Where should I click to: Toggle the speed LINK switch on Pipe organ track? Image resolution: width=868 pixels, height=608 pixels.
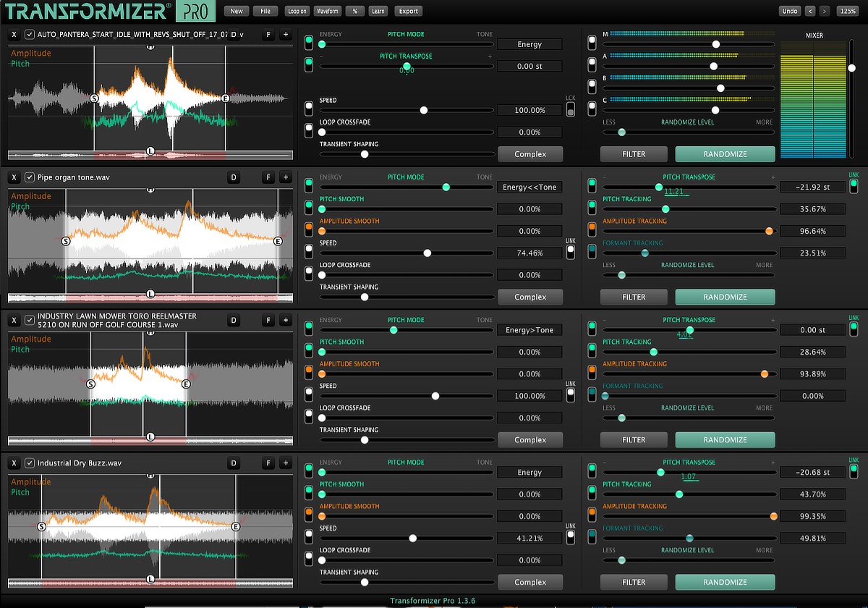click(x=571, y=251)
